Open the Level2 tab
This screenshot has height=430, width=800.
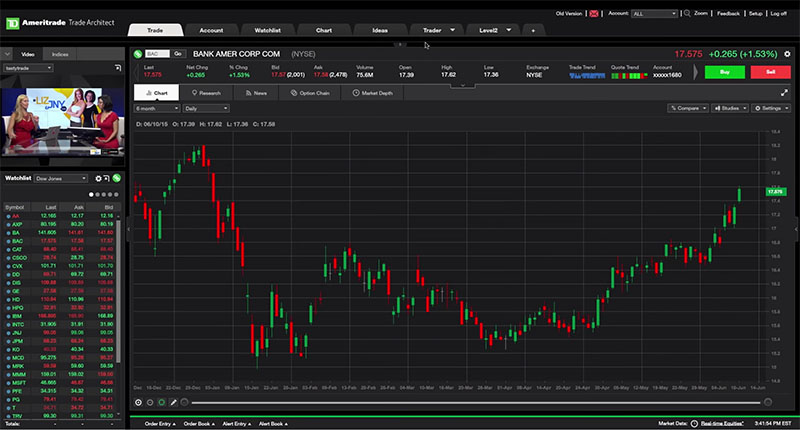pyautogui.click(x=493, y=30)
